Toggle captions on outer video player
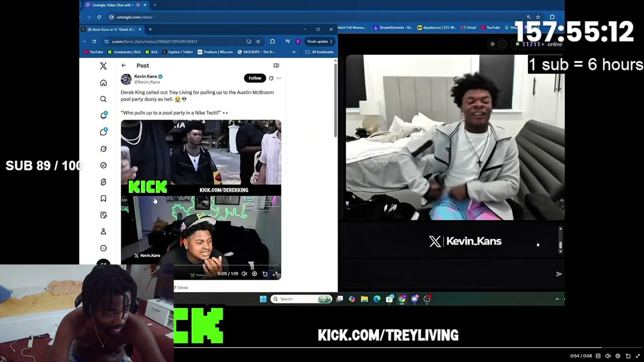The image size is (644, 362). click(x=598, y=356)
